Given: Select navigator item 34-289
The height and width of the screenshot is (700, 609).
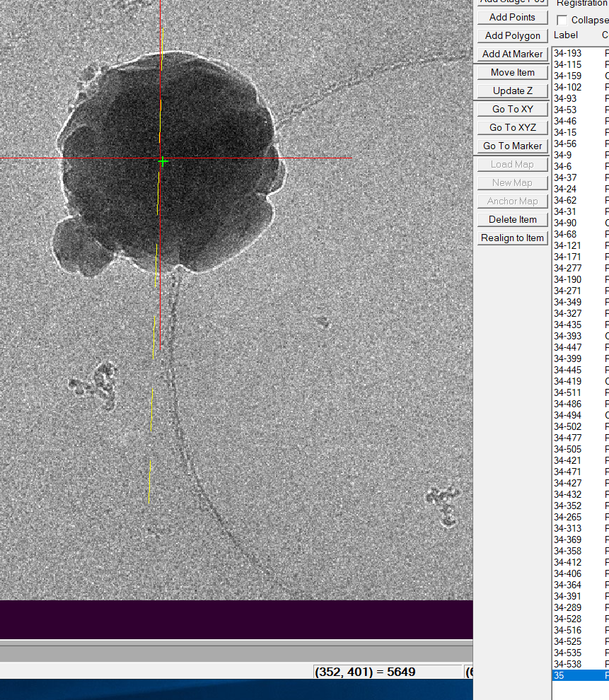Looking at the screenshot, I should click(581, 607).
